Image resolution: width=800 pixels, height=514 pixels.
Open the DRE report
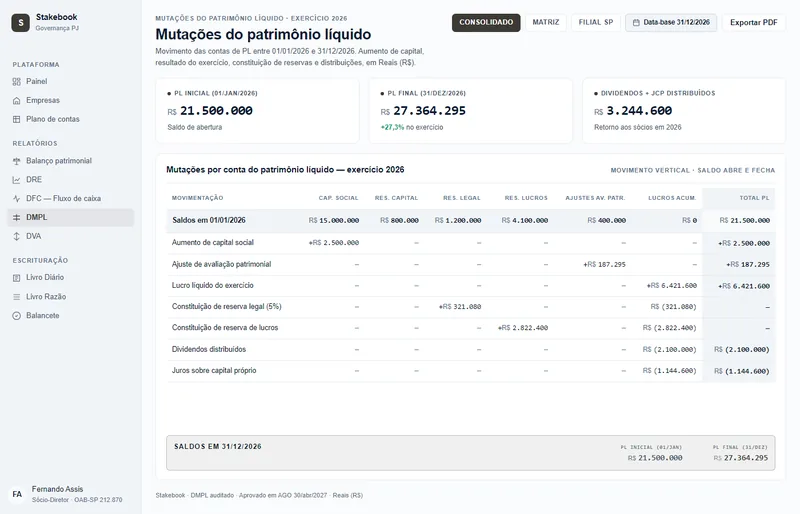point(71,180)
